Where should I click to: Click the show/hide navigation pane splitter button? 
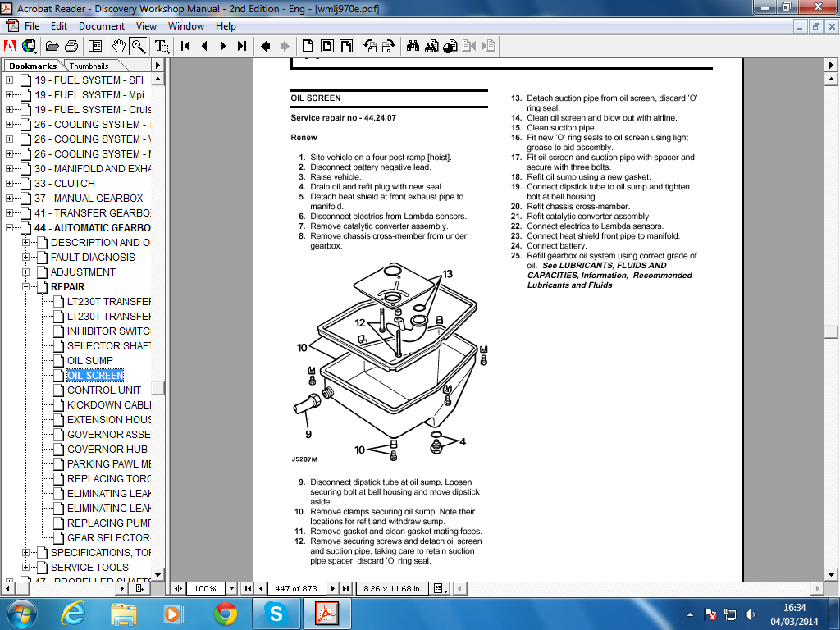(178, 588)
